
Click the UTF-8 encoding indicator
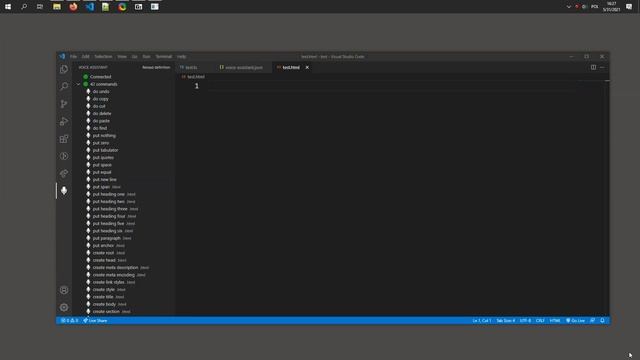[525, 320]
